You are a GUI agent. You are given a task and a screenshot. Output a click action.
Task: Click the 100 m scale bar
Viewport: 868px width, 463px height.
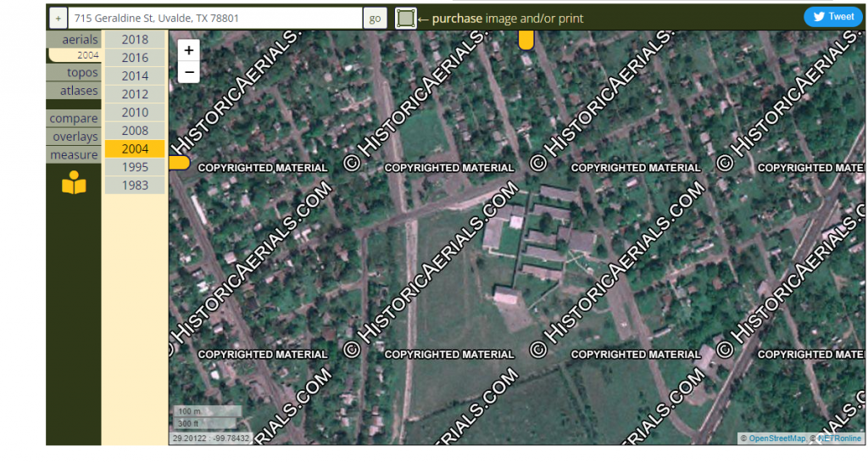point(208,411)
